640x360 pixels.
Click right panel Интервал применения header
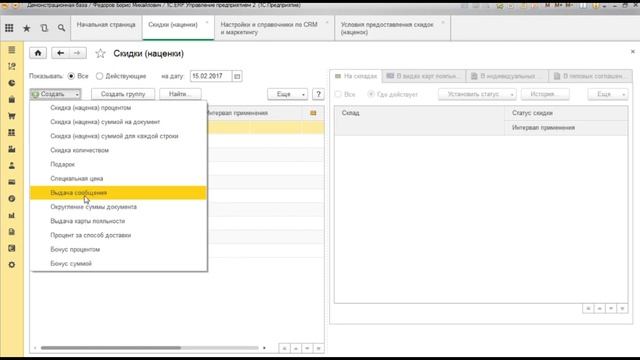tap(566, 128)
